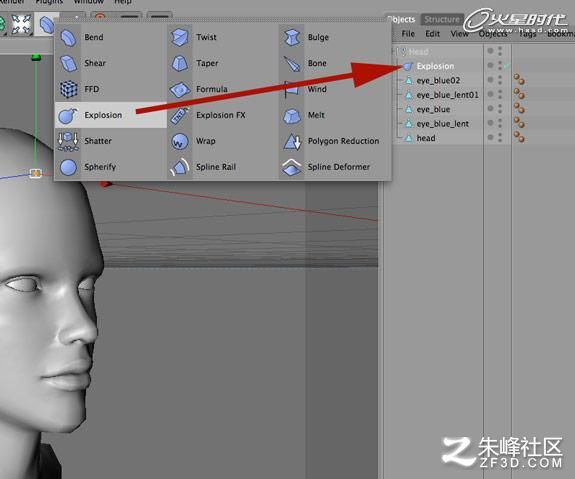Click the orange axis center handle
Image resolution: width=575 pixels, height=479 pixels.
35,173
